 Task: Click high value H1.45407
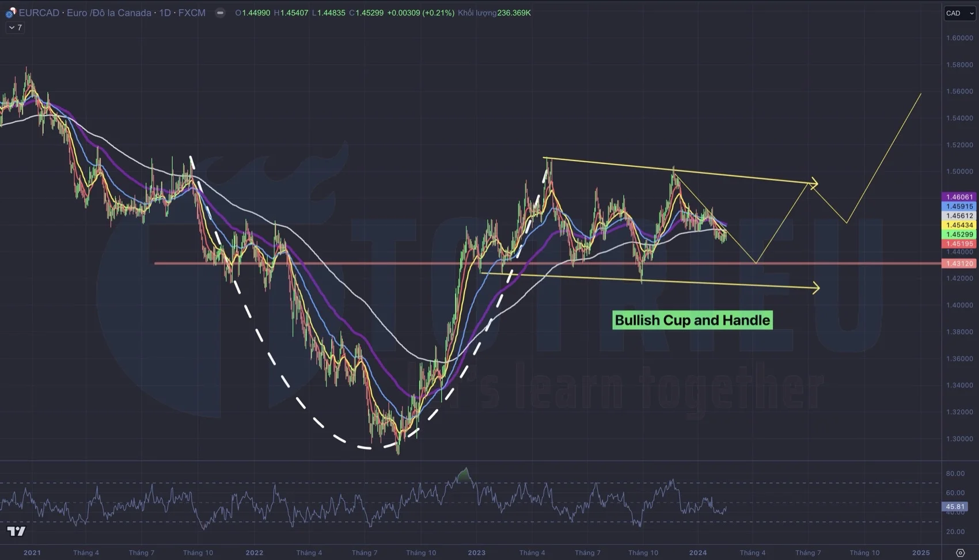pyautogui.click(x=291, y=13)
